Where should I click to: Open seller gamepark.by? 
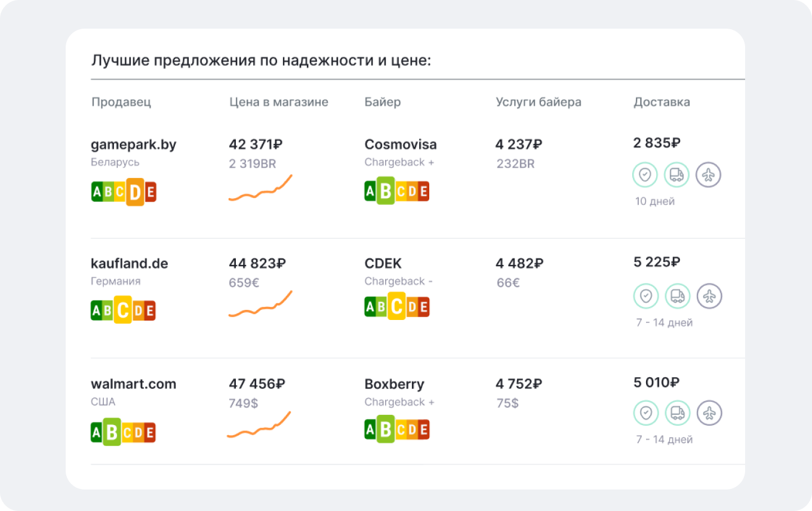[x=134, y=145]
